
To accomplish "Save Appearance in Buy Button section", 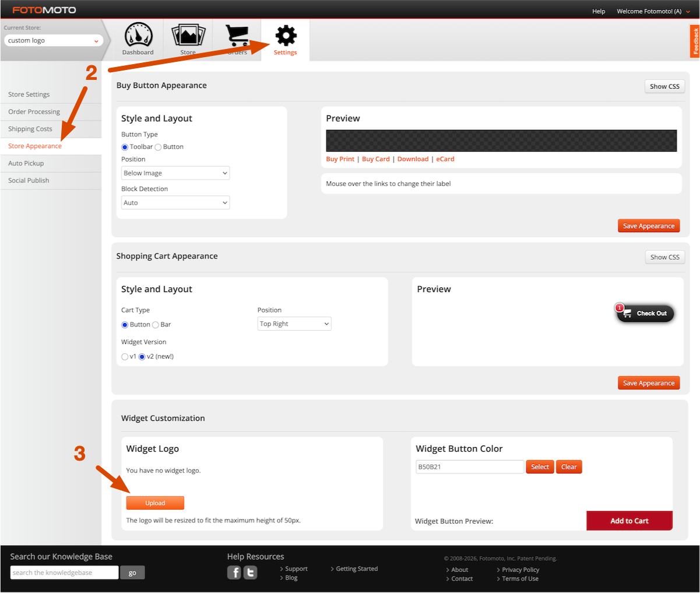I will tap(649, 226).
